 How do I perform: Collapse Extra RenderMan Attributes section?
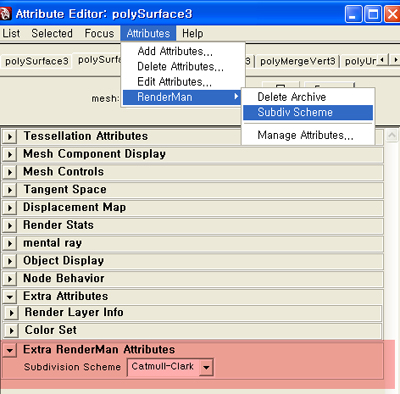10,350
